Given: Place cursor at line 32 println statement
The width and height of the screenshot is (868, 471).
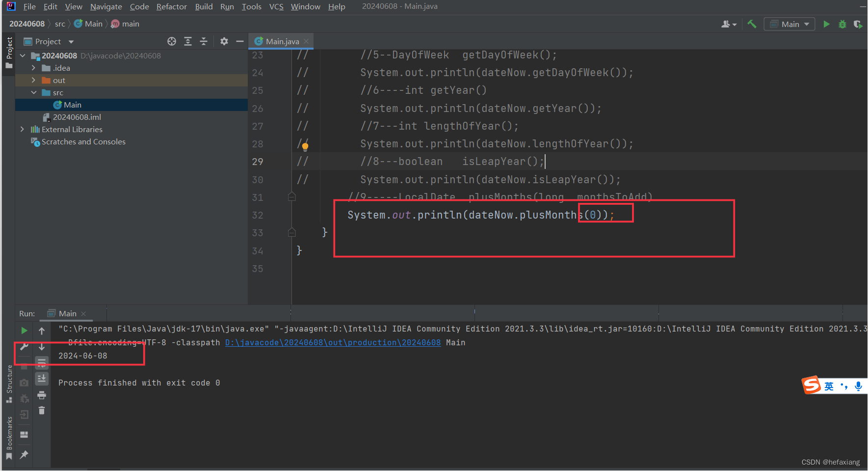Looking at the screenshot, I should (481, 215).
